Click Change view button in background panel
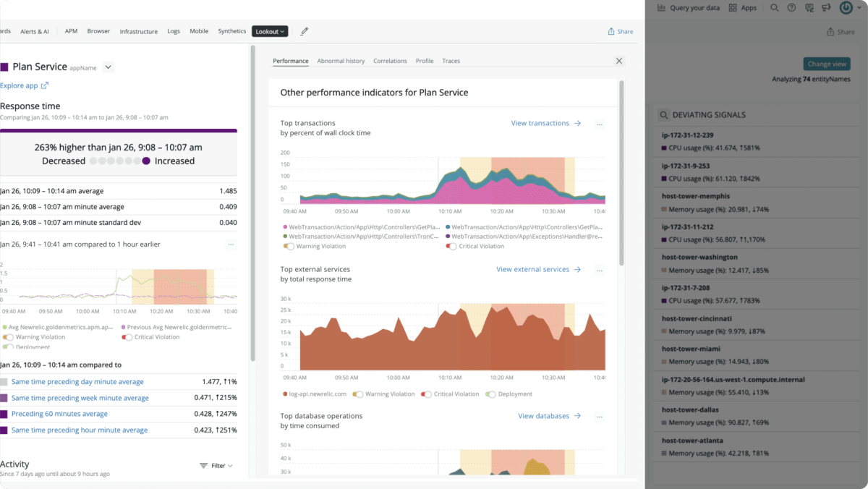 [827, 64]
